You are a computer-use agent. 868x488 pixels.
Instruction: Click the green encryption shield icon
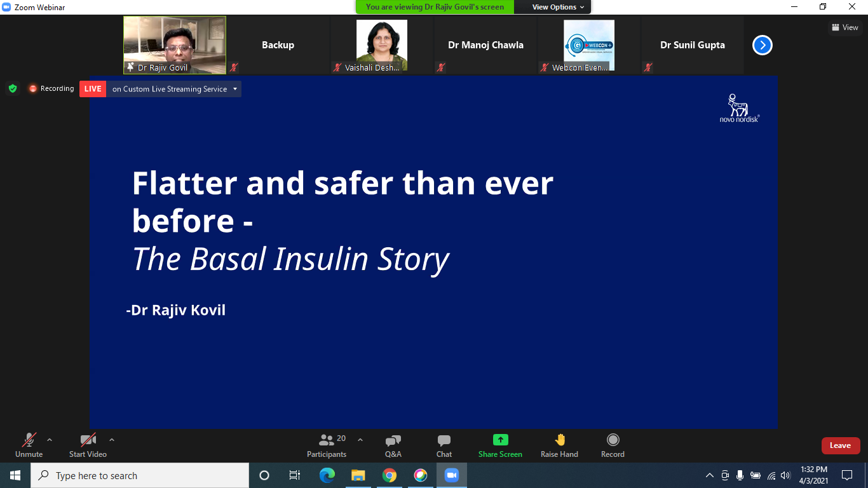[13, 89]
